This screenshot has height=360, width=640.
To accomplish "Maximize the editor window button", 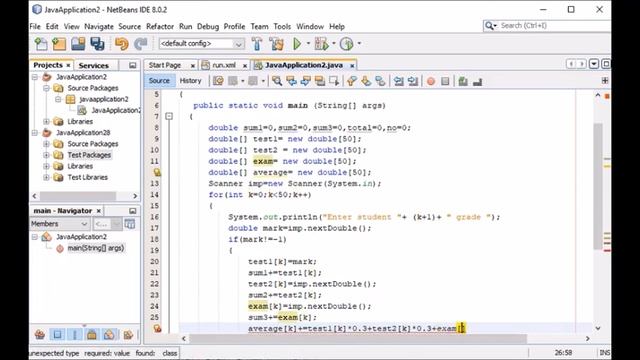I will [606, 64].
